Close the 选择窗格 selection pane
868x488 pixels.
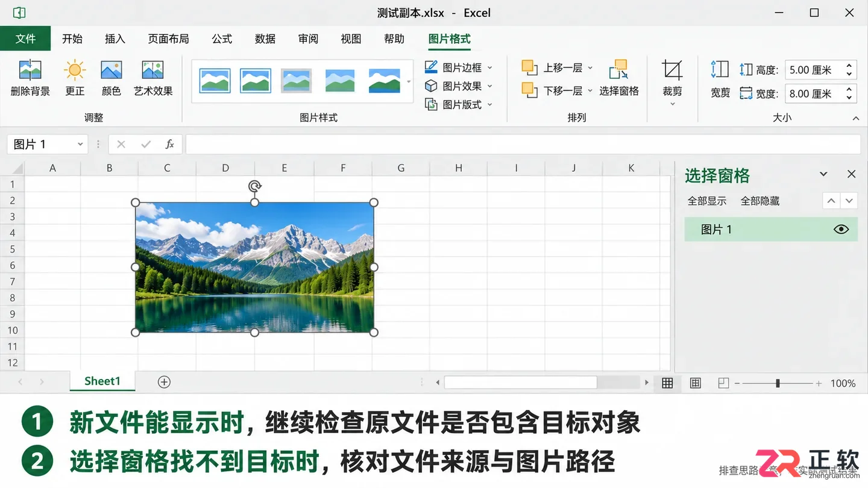(851, 174)
